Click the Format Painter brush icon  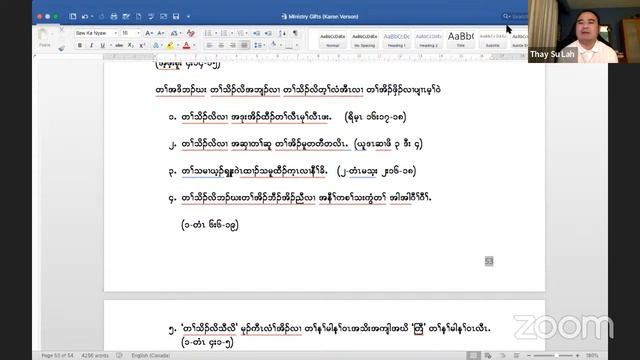61,48
